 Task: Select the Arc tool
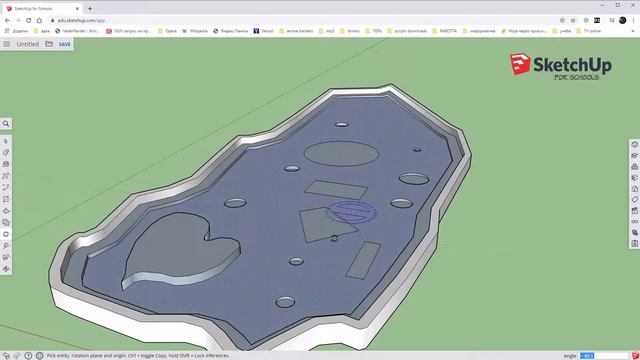pyautogui.click(x=6, y=187)
